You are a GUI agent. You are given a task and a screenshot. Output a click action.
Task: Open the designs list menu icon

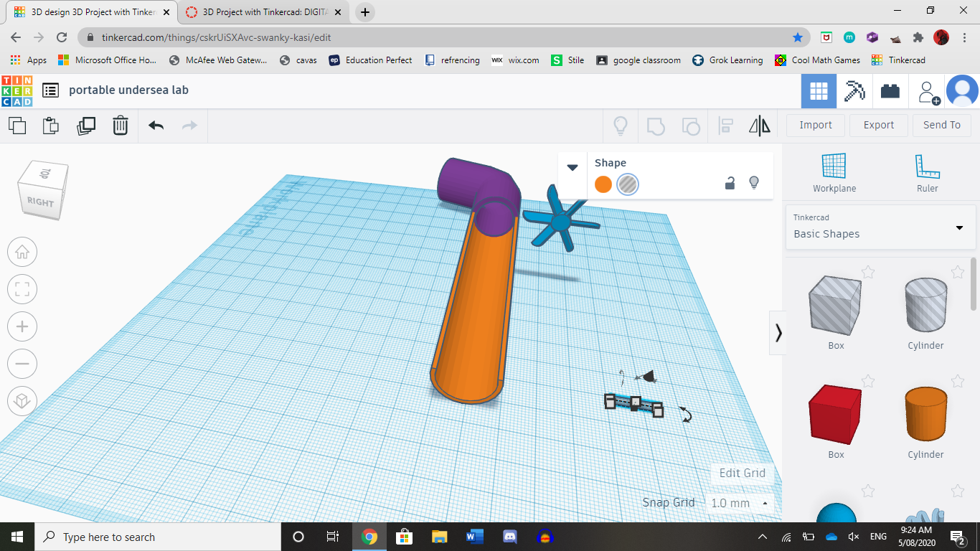(50, 90)
